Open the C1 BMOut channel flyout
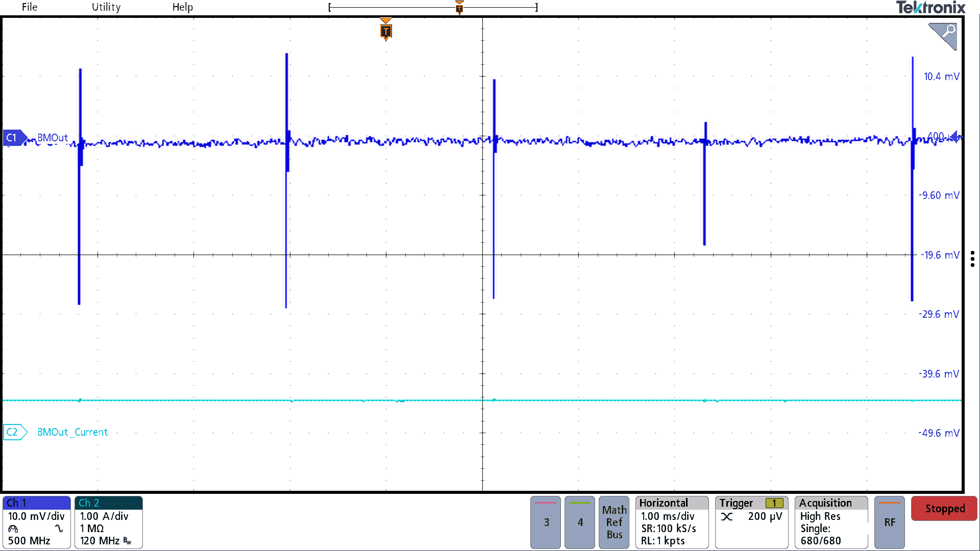980x551 pixels. coord(14,137)
